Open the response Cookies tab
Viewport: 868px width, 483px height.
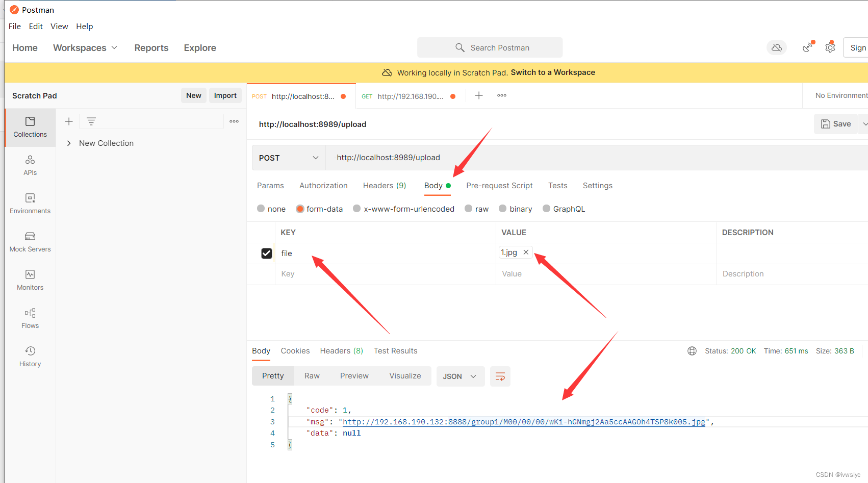[295, 351]
